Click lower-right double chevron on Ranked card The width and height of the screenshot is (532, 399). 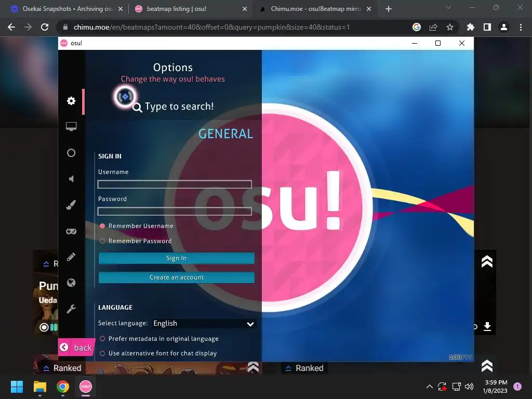[x=487, y=366]
